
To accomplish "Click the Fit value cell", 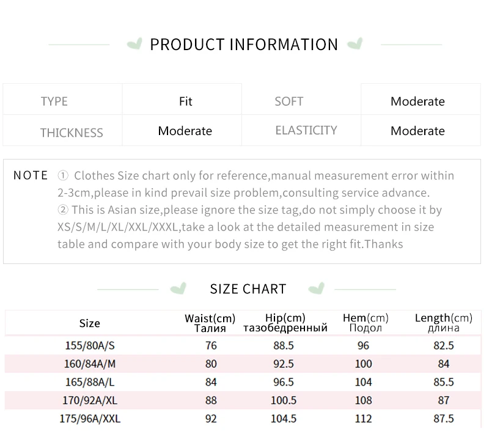I will 182,99.
